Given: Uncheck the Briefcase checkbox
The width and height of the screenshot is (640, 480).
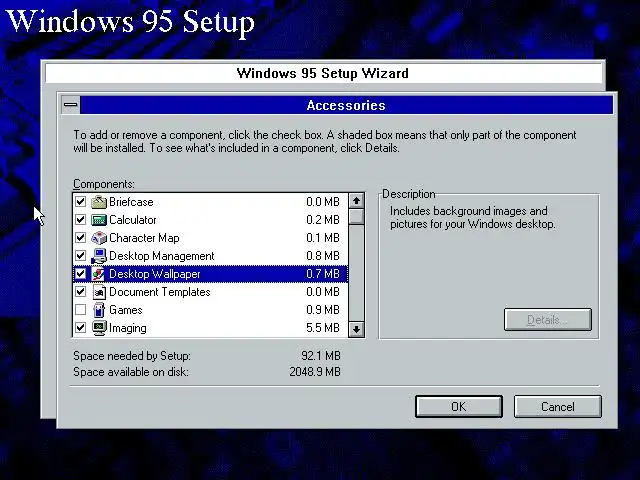Looking at the screenshot, I should [81, 202].
